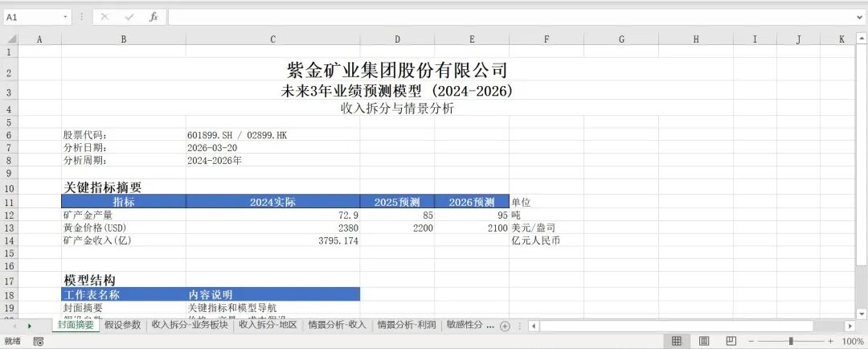868x349 pixels.
Task: Select the 矿产金产量 row label
Action: tap(124, 215)
